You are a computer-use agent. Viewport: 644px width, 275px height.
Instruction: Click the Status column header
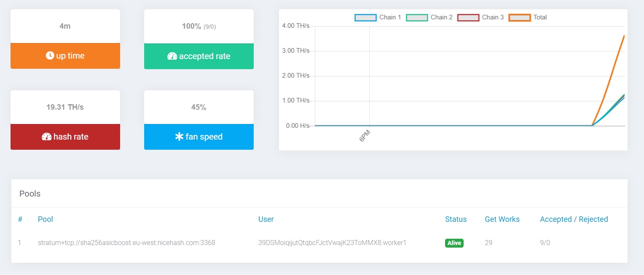click(456, 219)
